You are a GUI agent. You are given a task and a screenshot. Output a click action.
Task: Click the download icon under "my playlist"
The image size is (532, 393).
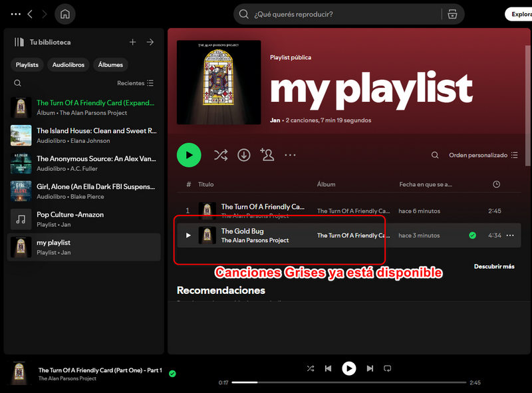244,154
